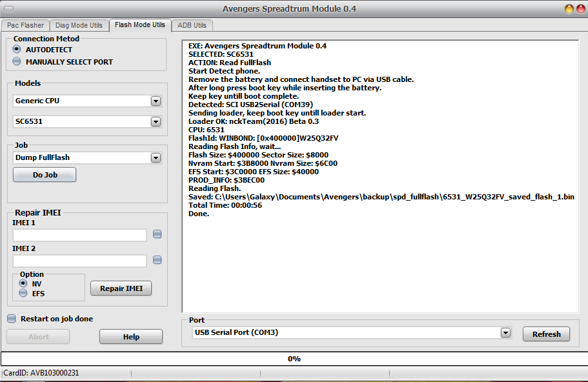Go to the ADB Utils tab
Screen dimensions: 588x382
pos(192,25)
